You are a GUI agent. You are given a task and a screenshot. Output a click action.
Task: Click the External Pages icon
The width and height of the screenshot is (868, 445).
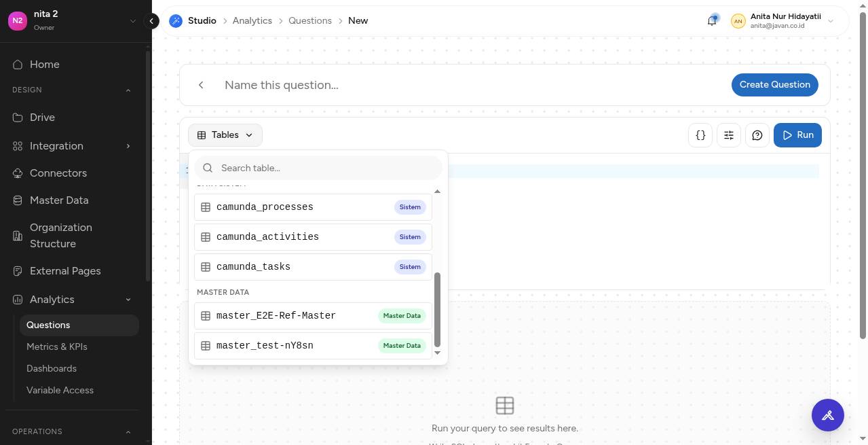(x=18, y=271)
